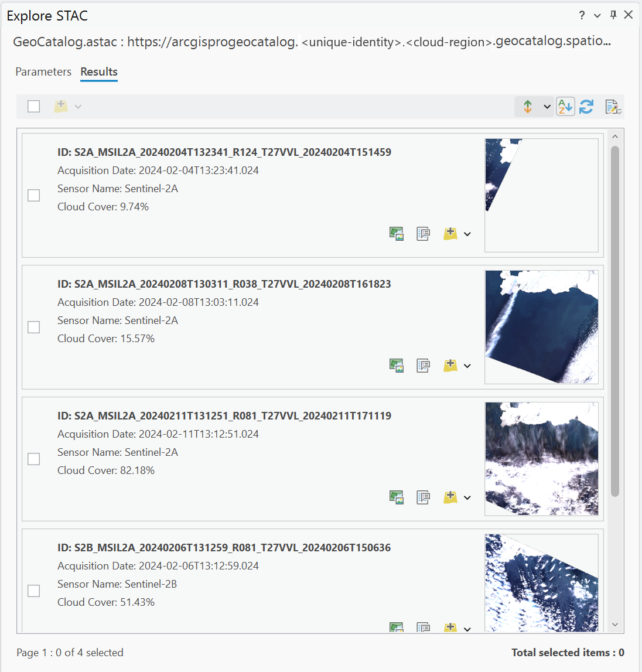Show footprint thumbnail for 20240204T132341 item
The width and height of the screenshot is (642, 672).
tap(397, 234)
